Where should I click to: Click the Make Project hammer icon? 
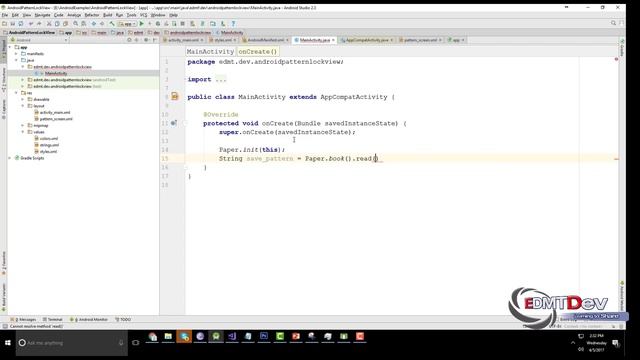(x=112, y=24)
